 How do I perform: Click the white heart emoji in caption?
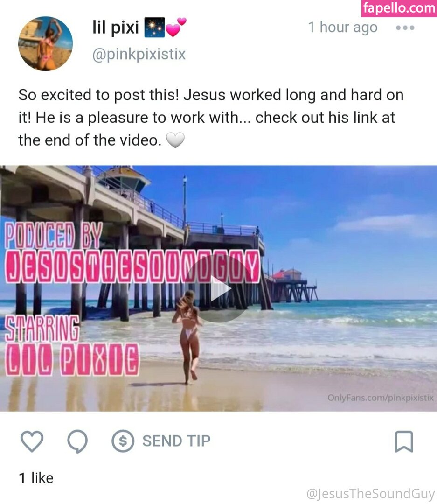(175, 140)
